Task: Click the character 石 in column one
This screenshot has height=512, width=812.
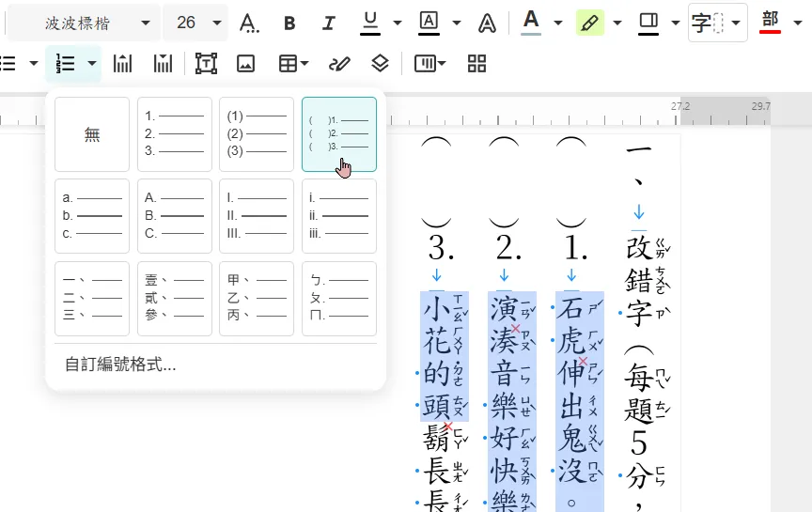Action: coord(570,308)
